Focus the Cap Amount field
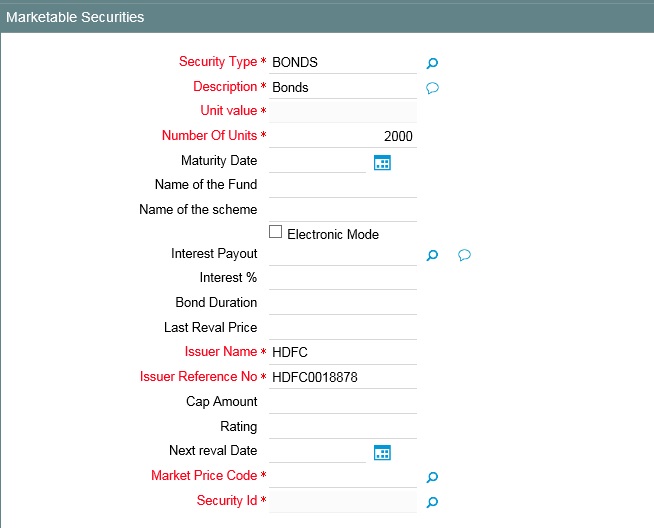654x528 pixels. pos(342,402)
